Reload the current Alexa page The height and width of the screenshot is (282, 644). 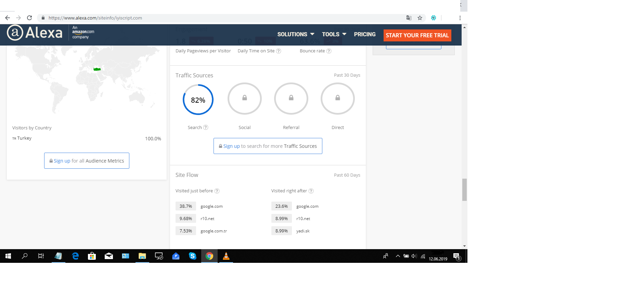(x=29, y=18)
